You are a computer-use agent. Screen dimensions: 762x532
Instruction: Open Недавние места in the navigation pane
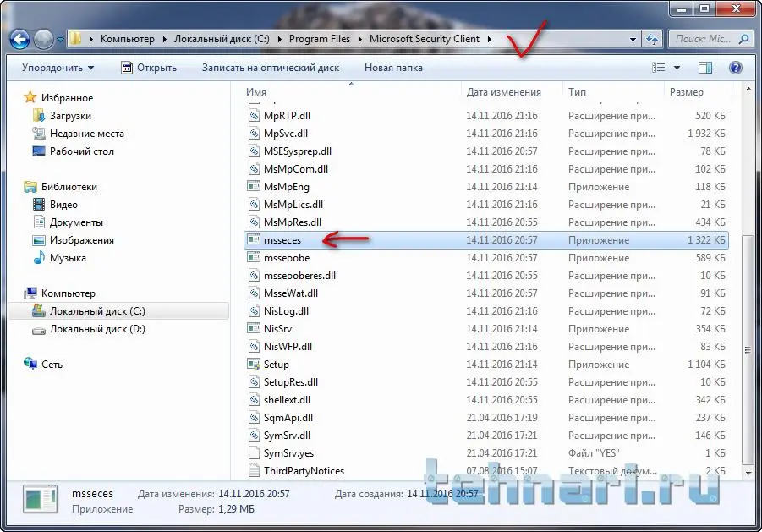tap(87, 134)
